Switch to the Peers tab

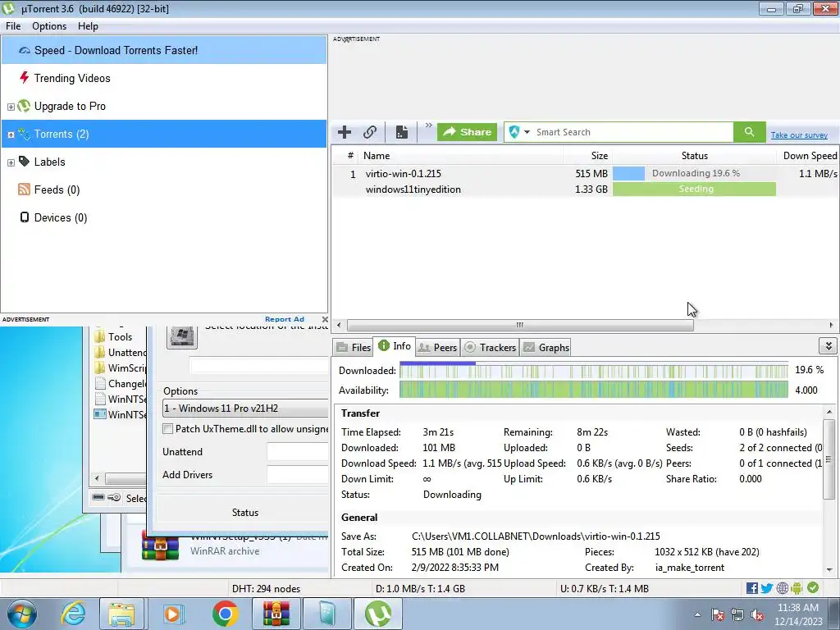(x=437, y=348)
